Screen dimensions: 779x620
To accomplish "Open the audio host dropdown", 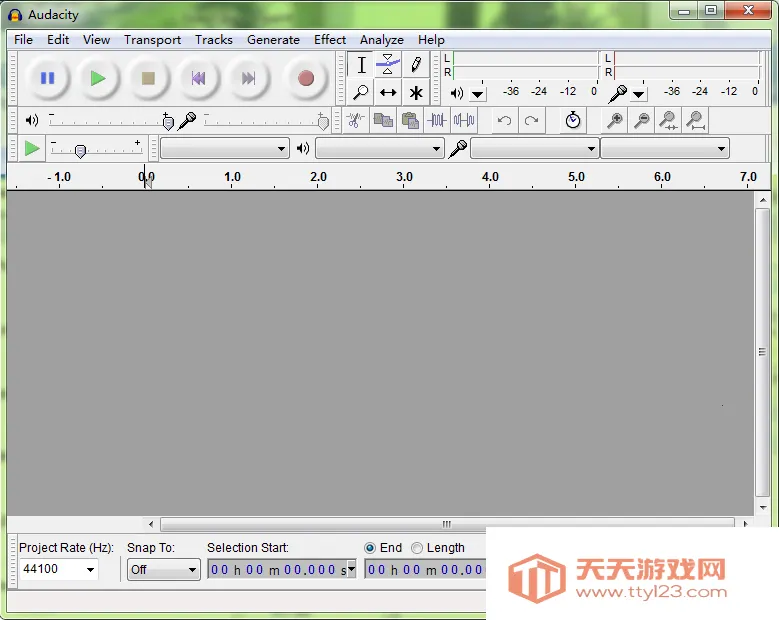I will coord(225,149).
